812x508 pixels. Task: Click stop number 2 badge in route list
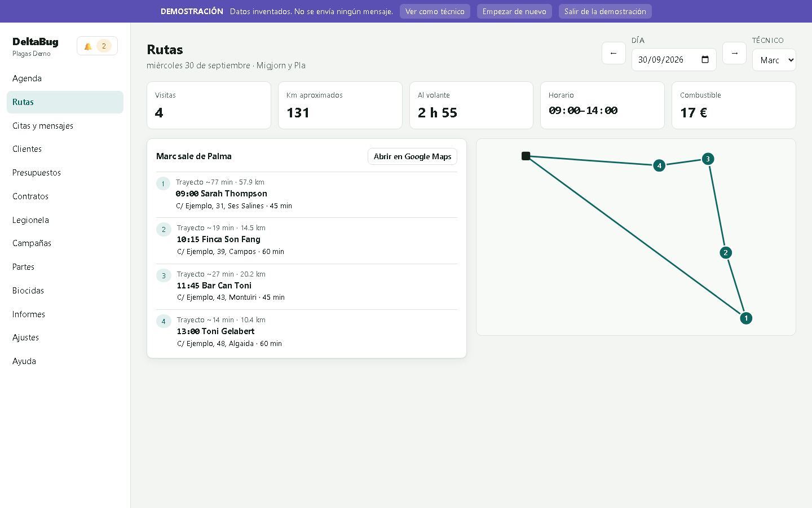point(164,230)
